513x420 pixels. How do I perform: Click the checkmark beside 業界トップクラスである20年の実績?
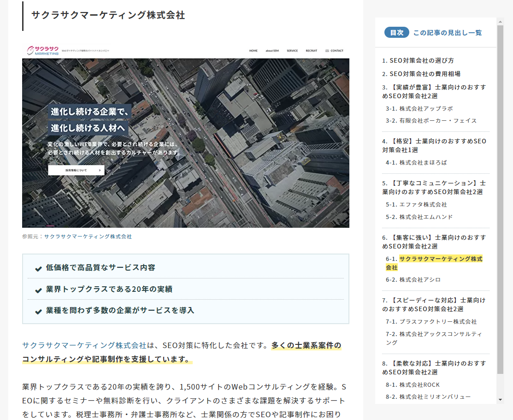pyautogui.click(x=38, y=290)
